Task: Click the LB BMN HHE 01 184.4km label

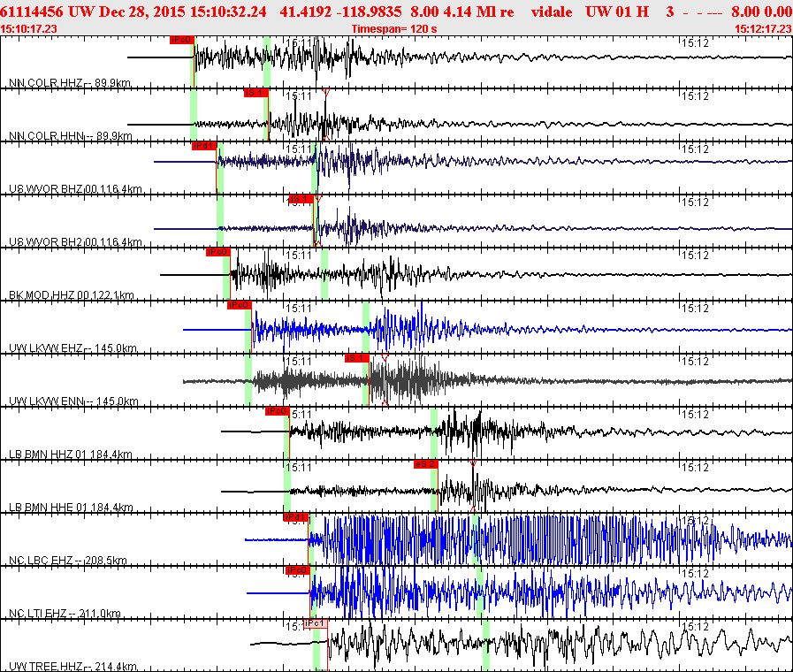Action: pyautogui.click(x=72, y=508)
